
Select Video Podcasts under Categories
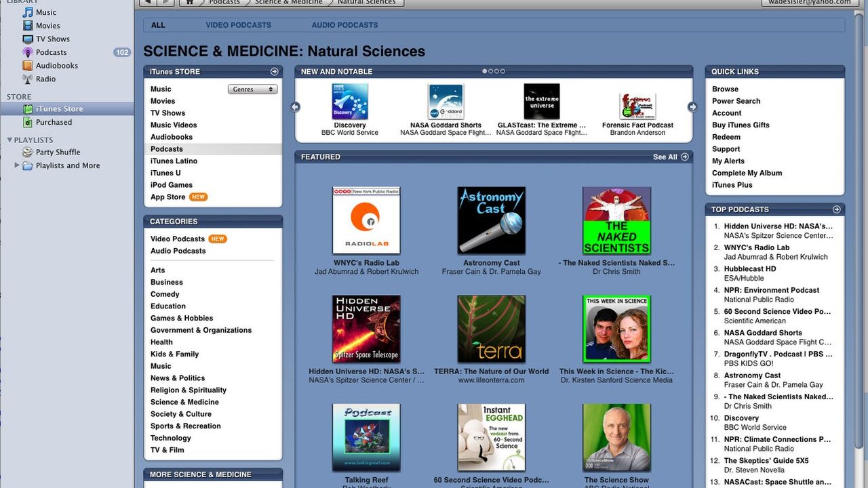point(178,239)
